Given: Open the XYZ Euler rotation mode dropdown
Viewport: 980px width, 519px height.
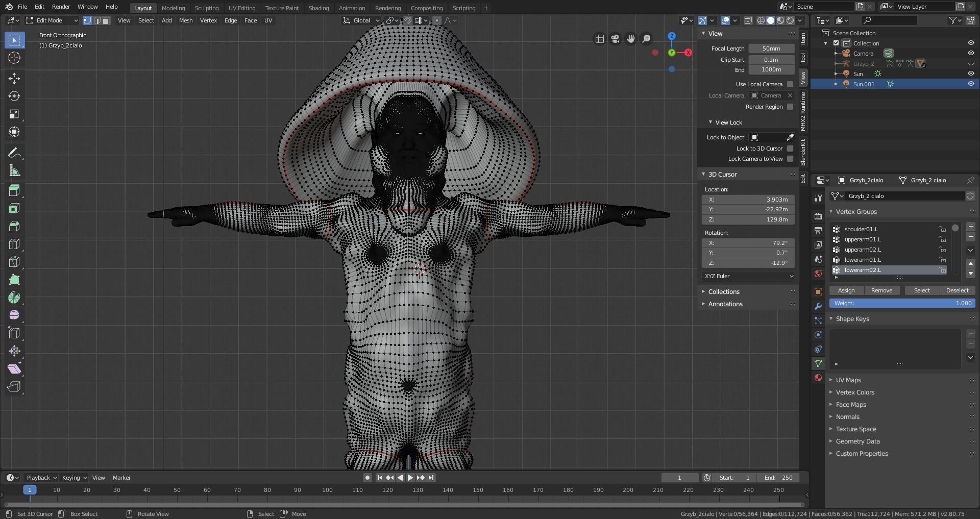Looking at the screenshot, I should tap(748, 276).
